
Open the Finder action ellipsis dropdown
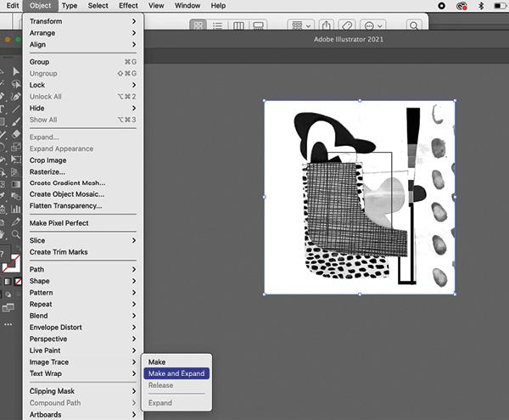pyautogui.click(x=372, y=25)
